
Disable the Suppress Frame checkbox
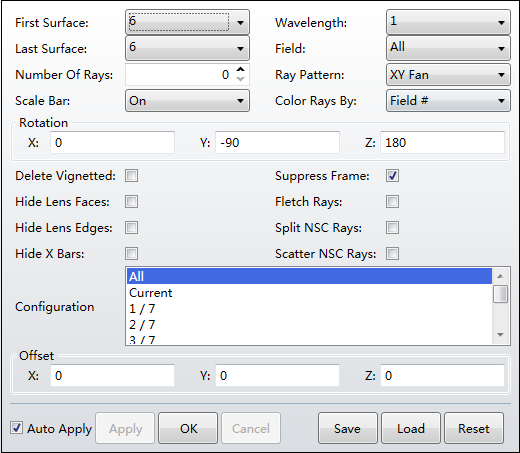[x=392, y=176]
